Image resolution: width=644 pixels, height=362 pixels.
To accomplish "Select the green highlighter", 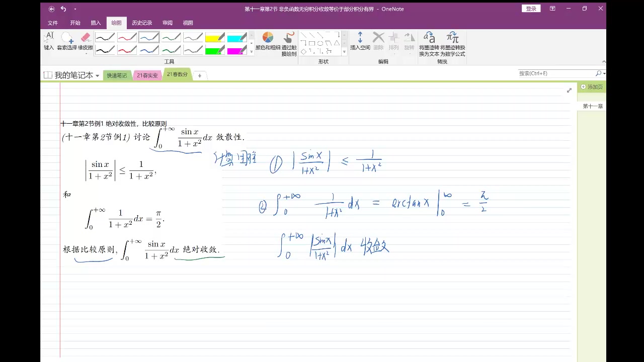I will (215, 49).
